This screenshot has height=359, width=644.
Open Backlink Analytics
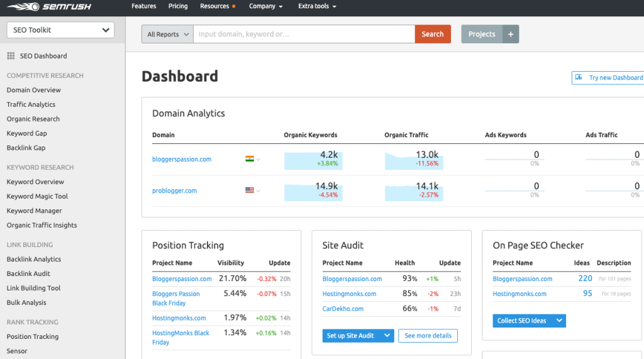tap(34, 259)
